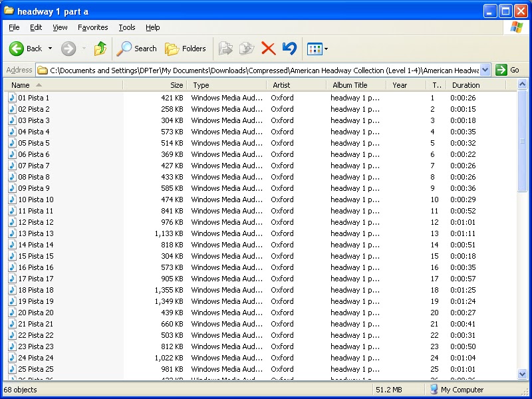This screenshot has width=532, height=399.
Task: Click the 1,355 KB size cell
Action: pyautogui.click(x=169, y=290)
